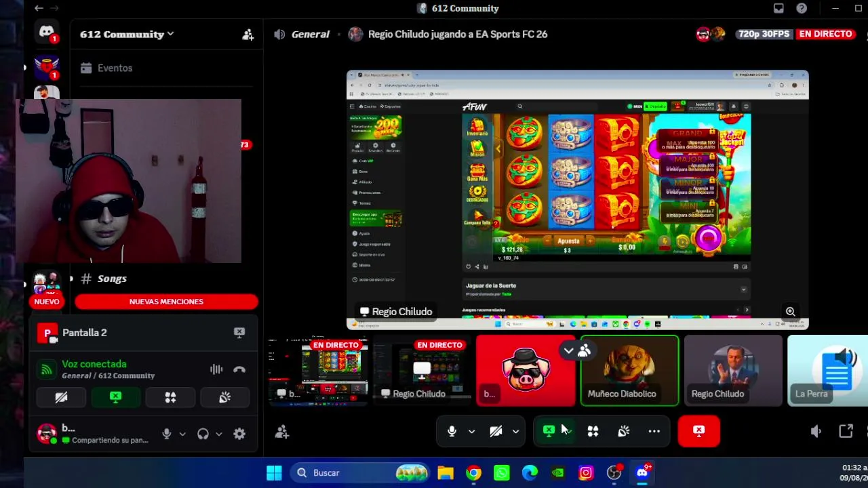Open the soundboard from the call bar

pos(624,431)
